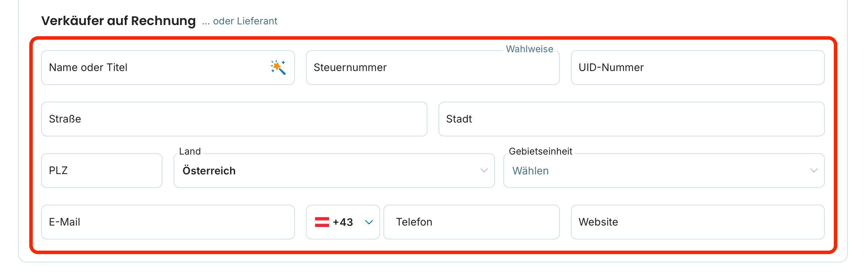Viewport: 868px width, 275px height.
Task: Click the Verkäufer auf Rechnung heading
Action: click(x=119, y=21)
